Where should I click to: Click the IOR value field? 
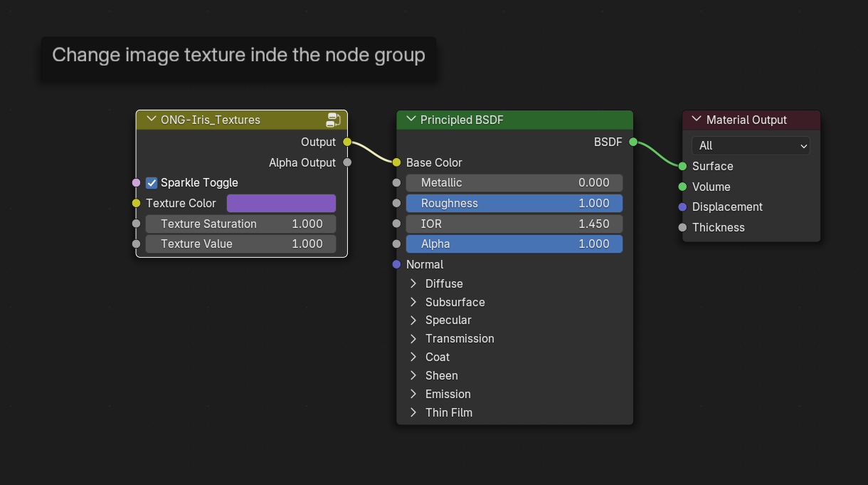coord(514,224)
